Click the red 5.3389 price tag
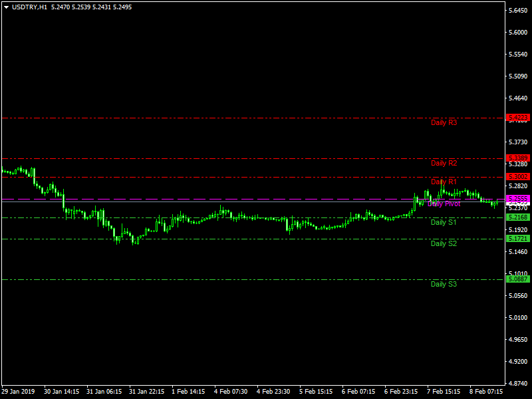Viewport: 532px width, 399px height. [518, 158]
